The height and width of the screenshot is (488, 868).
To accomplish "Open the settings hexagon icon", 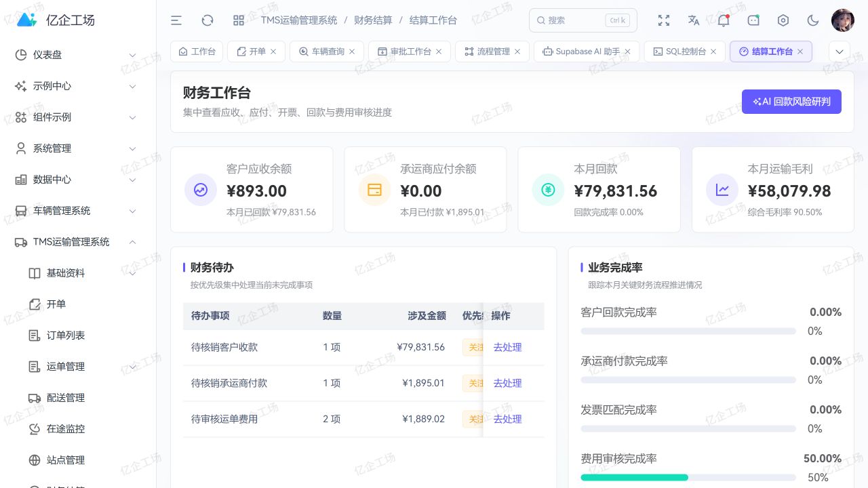I will pos(783,20).
